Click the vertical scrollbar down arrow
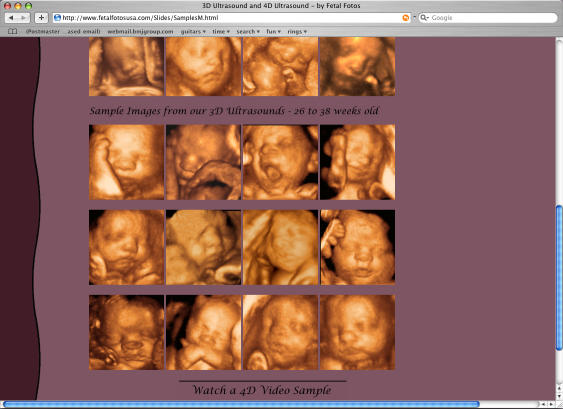The image size is (563, 409). pos(559,396)
